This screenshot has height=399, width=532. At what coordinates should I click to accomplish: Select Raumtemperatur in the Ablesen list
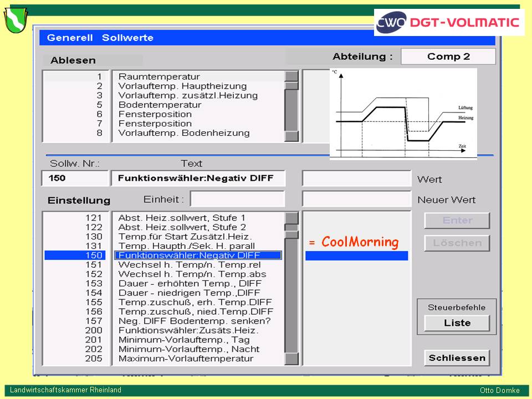coord(159,76)
